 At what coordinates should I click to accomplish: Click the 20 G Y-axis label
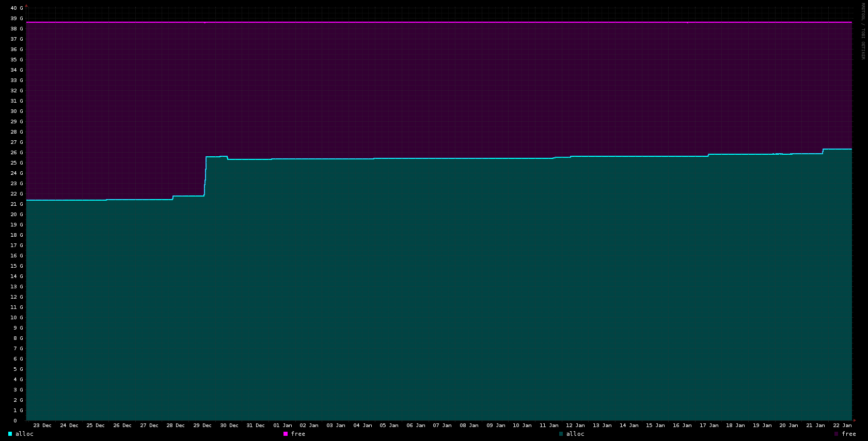(17, 215)
